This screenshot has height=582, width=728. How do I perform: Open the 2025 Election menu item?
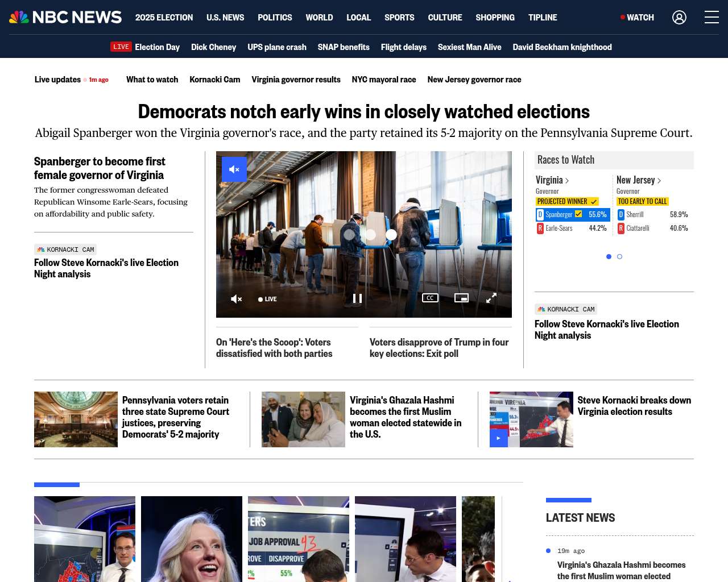[164, 18]
